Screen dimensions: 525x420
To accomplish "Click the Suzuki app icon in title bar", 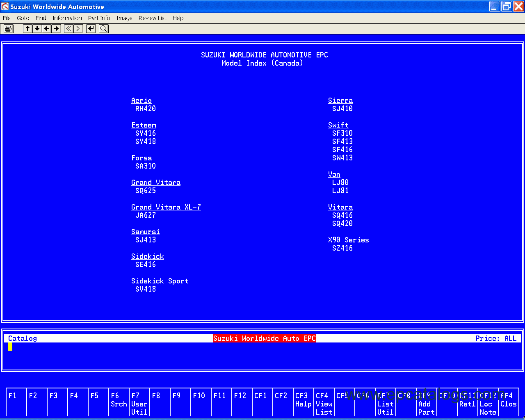I will (x=5, y=7).
